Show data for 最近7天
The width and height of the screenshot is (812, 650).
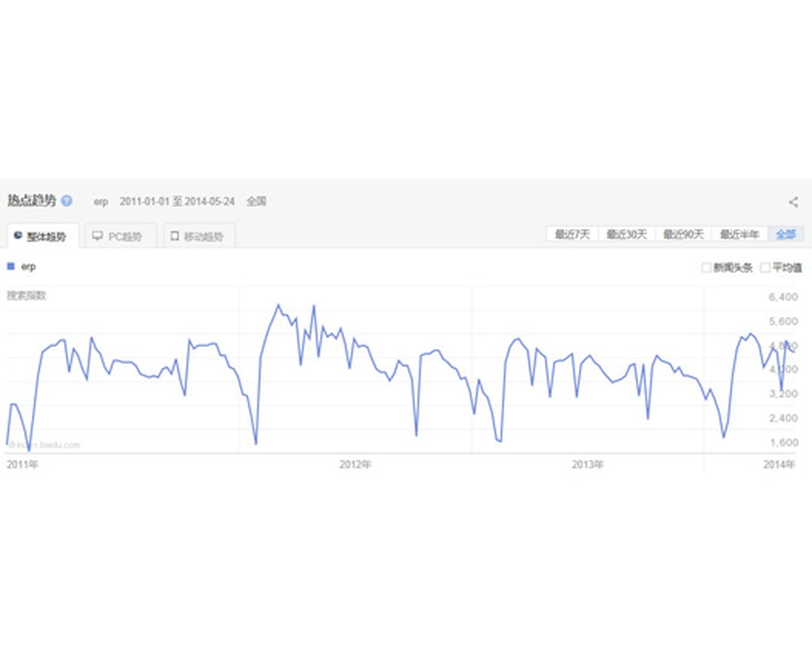572,234
